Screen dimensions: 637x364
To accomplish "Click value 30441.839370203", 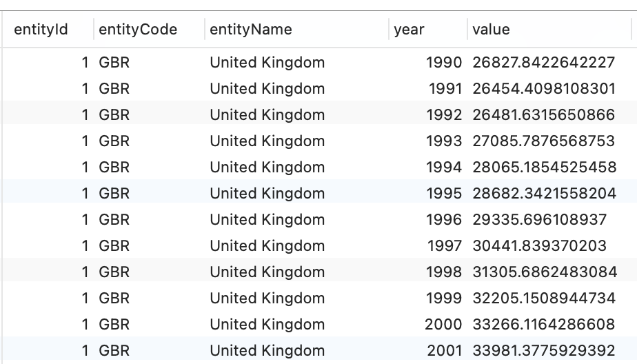I will click(x=540, y=246).
